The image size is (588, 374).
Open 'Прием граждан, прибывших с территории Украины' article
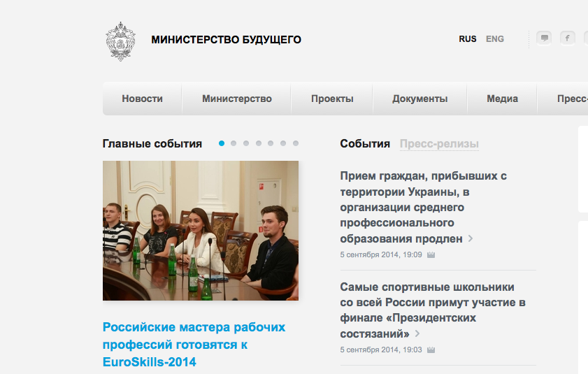click(423, 207)
